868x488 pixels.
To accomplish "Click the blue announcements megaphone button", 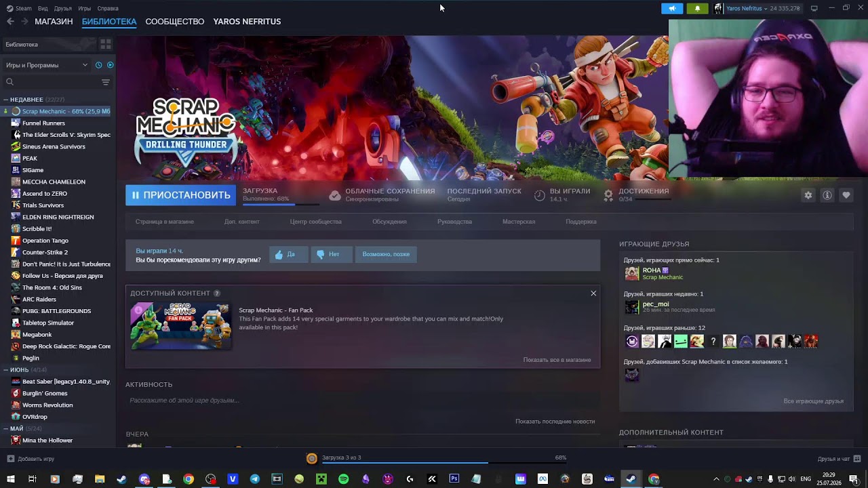I will (672, 8).
